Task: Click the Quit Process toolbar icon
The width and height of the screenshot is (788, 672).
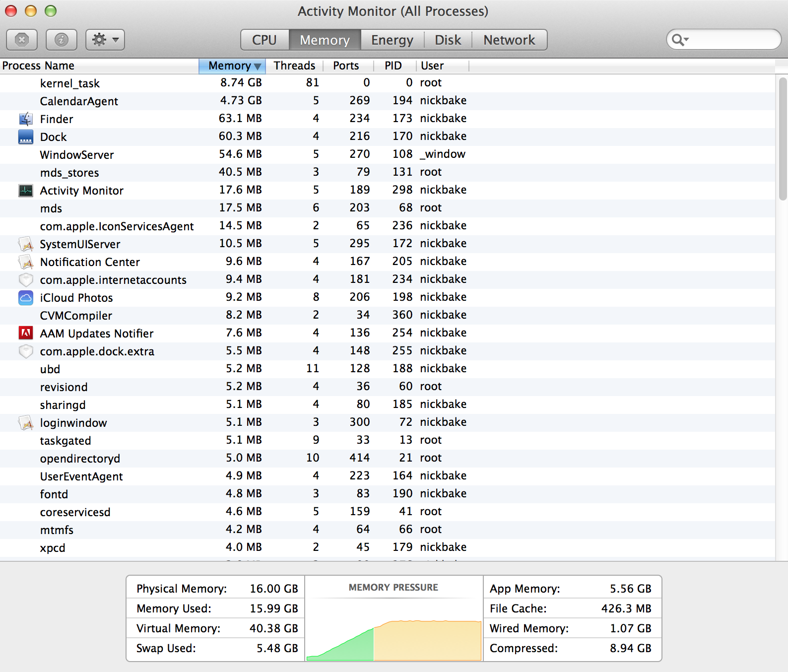Action: [22, 40]
